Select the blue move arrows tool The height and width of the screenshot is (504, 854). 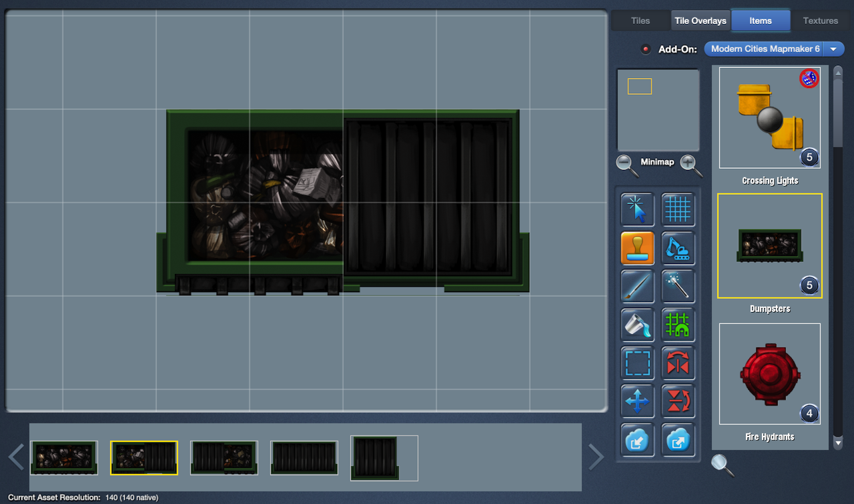(637, 402)
